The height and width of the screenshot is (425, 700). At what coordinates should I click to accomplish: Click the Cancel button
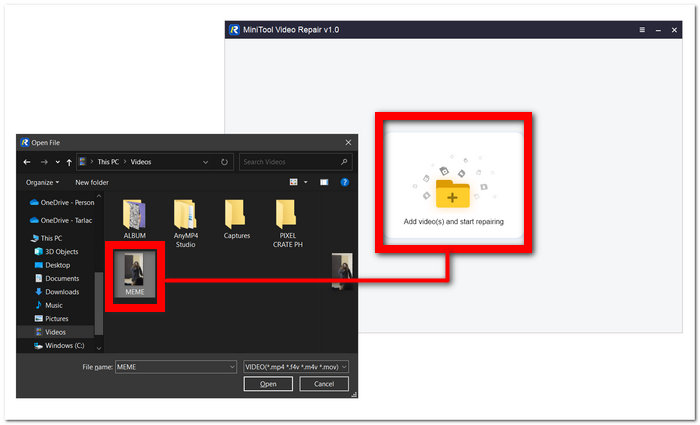(324, 384)
